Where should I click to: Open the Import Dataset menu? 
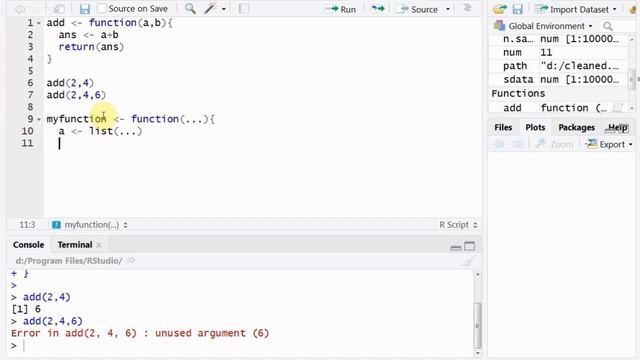point(576,9)
